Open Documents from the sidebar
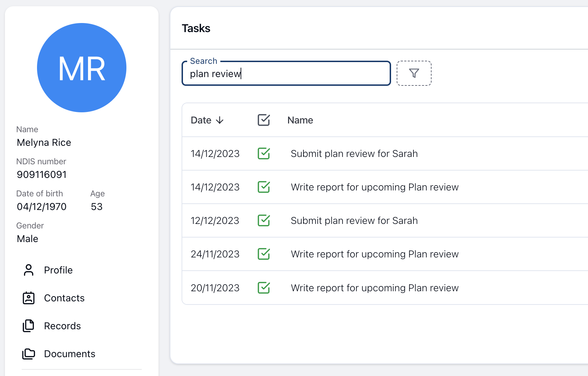Image resolution: width=588 pixels, height=376 pixels. click(69, 354)
